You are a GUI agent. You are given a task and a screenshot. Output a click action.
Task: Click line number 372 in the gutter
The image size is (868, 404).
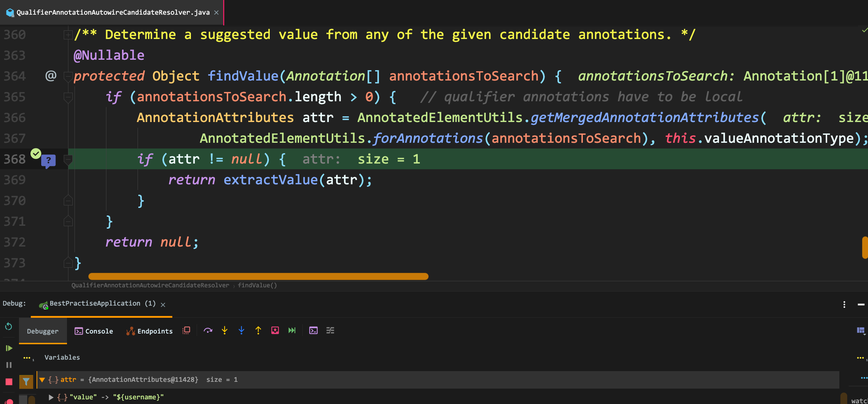click(x=15, y=242)
